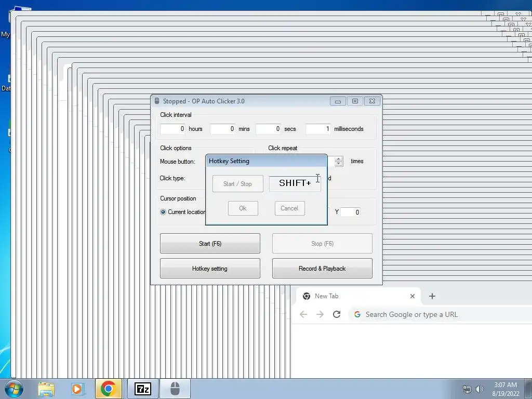Decrease repeat times with down arrow
Image resolution: width=532 pixels, height=399 pixels.
click(339, 164)
